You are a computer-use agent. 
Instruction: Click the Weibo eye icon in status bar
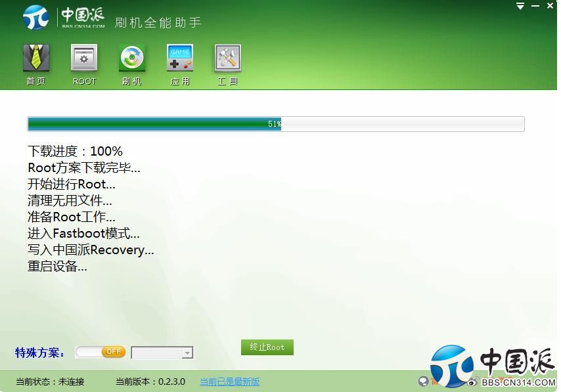pos(472,382)
